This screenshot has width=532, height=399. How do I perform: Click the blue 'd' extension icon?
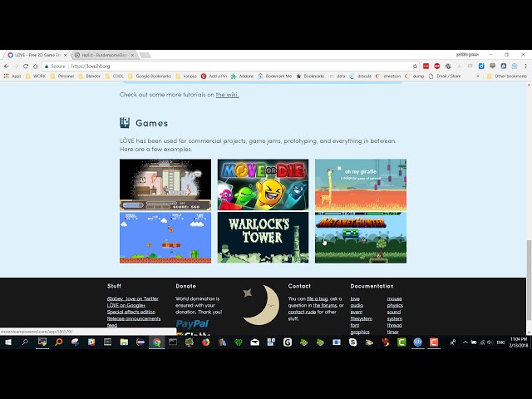coord(481,66)
